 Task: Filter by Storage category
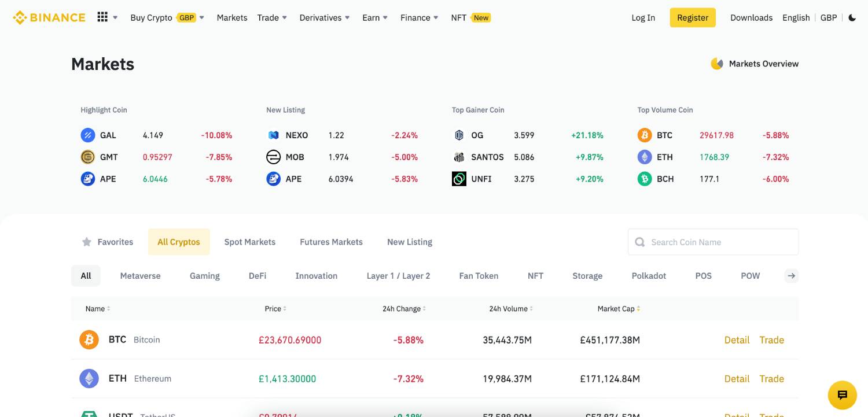click(x=587, y=276)
